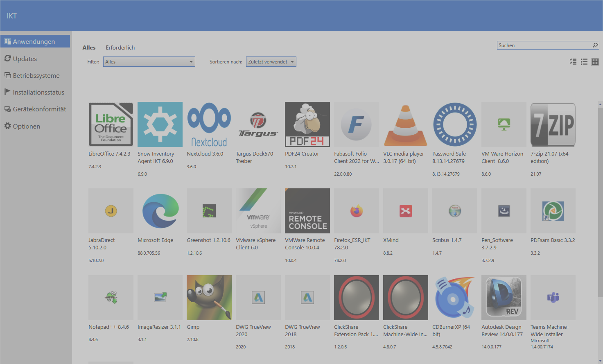Select the Gimp application icon
This screenshot has width=603, height=364.
(209, 298)
